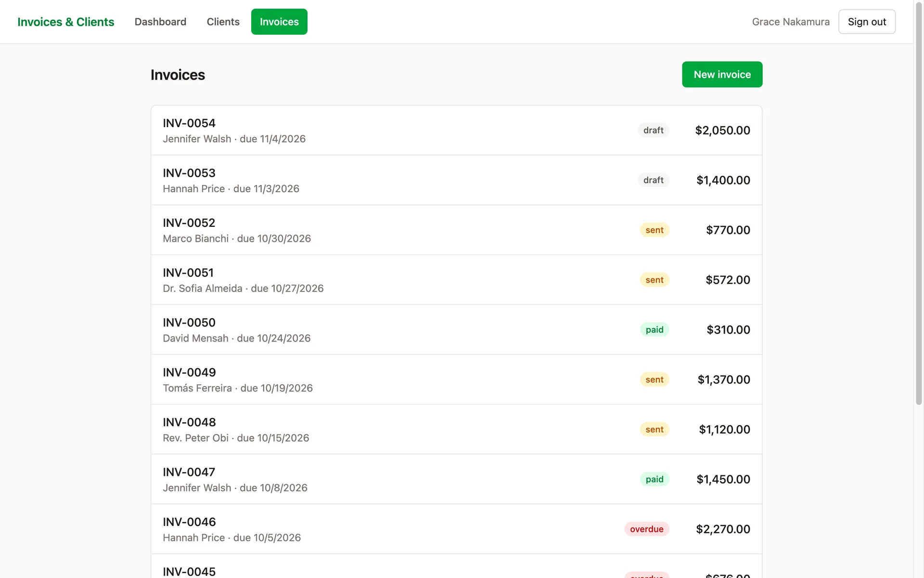Screen dimensions: 924x578
Task: Click the sent badge on INV-0048
Action: coord(654,429)
